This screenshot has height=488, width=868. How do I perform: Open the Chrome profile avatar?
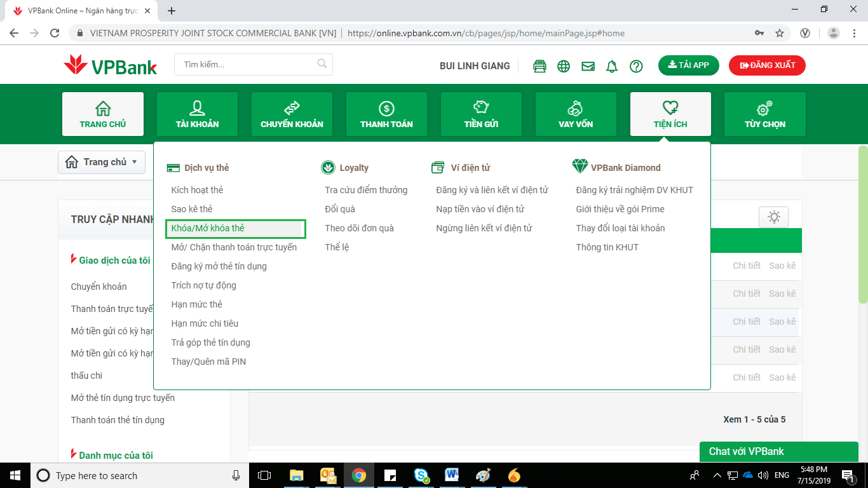click(834, 33)
